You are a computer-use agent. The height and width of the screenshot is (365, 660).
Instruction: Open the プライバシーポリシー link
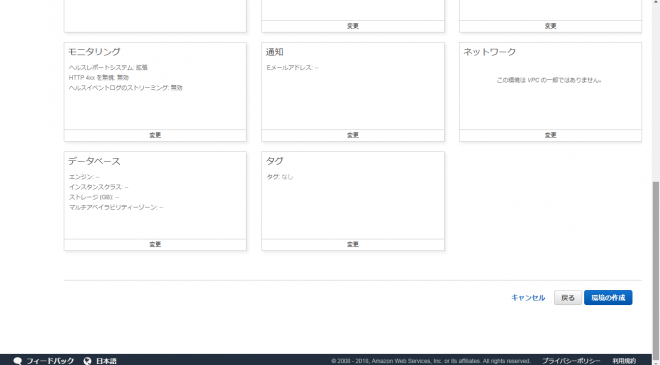coord(571,361)
